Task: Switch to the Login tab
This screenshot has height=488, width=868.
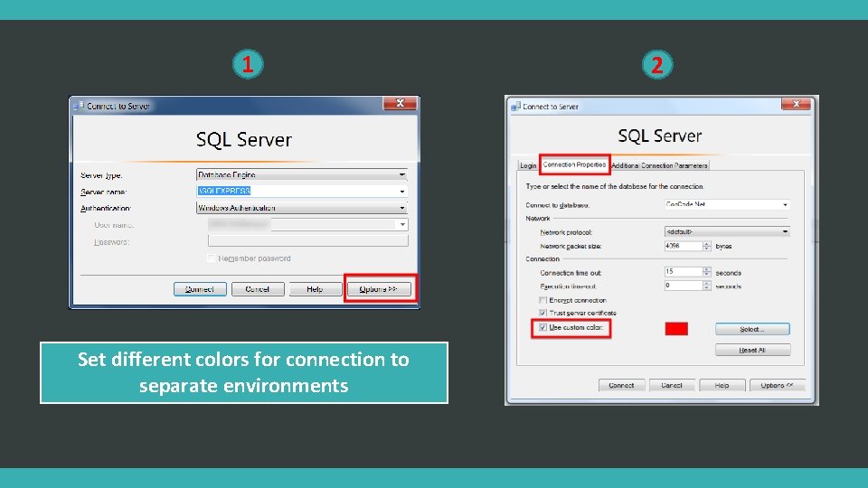Action: pos(528,165)
